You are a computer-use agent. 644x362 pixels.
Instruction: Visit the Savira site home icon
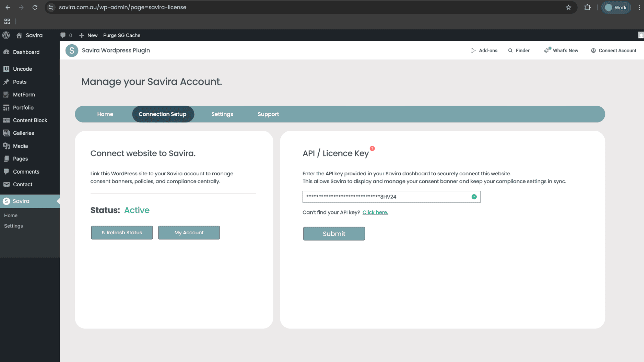tap(19, 35)
